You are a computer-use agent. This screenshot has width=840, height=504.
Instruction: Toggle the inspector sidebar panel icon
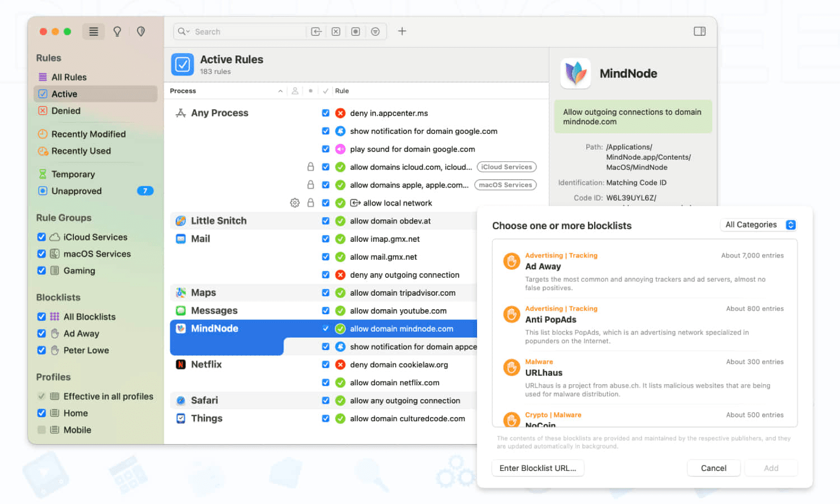point(699,31)
